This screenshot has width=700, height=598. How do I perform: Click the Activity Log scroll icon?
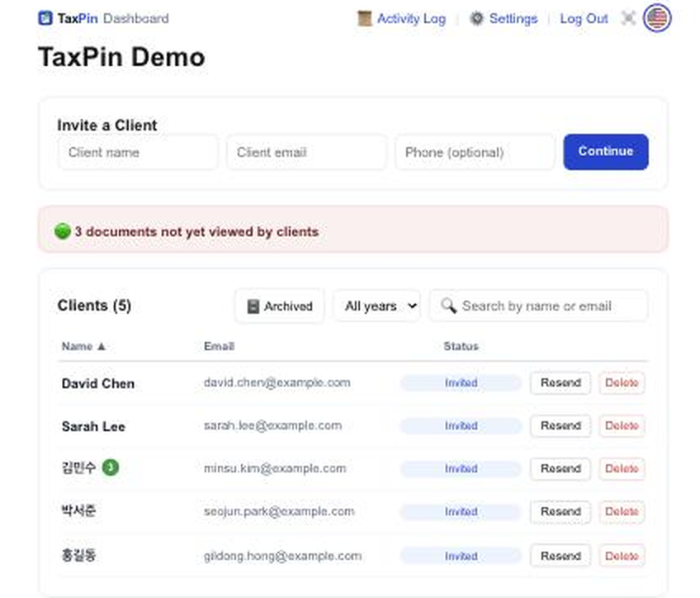[365, 19]
